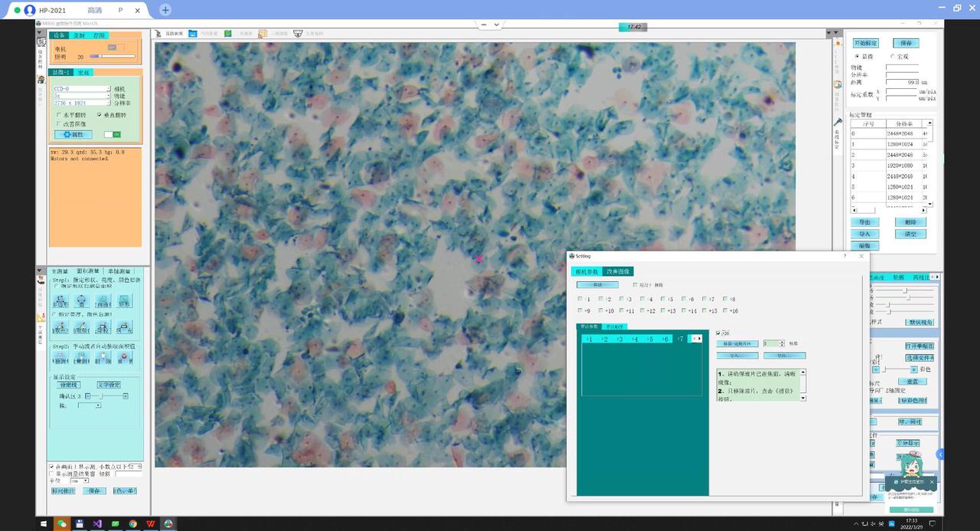
Task: Expand the top toolbar chevron
Action: [x=497, y=25]
